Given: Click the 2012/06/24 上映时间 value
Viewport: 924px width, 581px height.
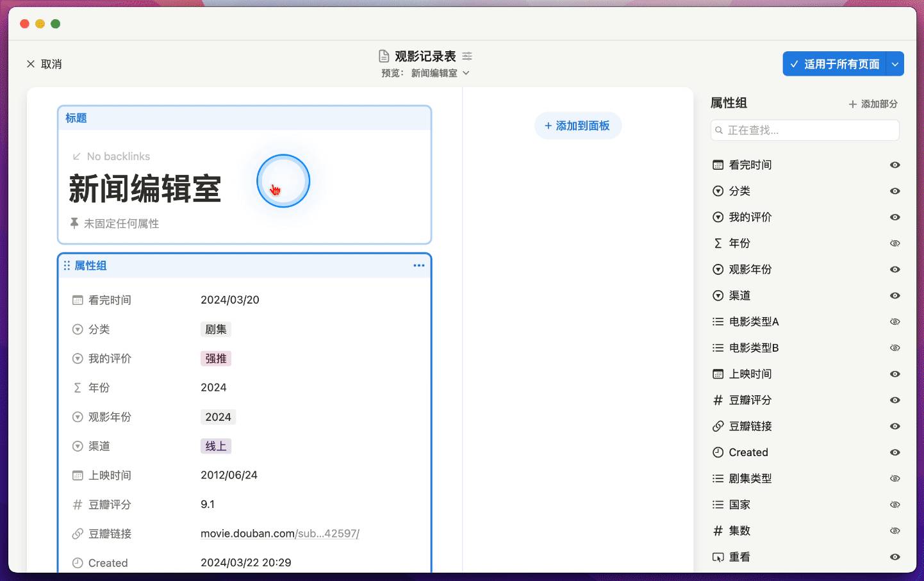Looking at the screenshot, I should click(x=229, y=475).
